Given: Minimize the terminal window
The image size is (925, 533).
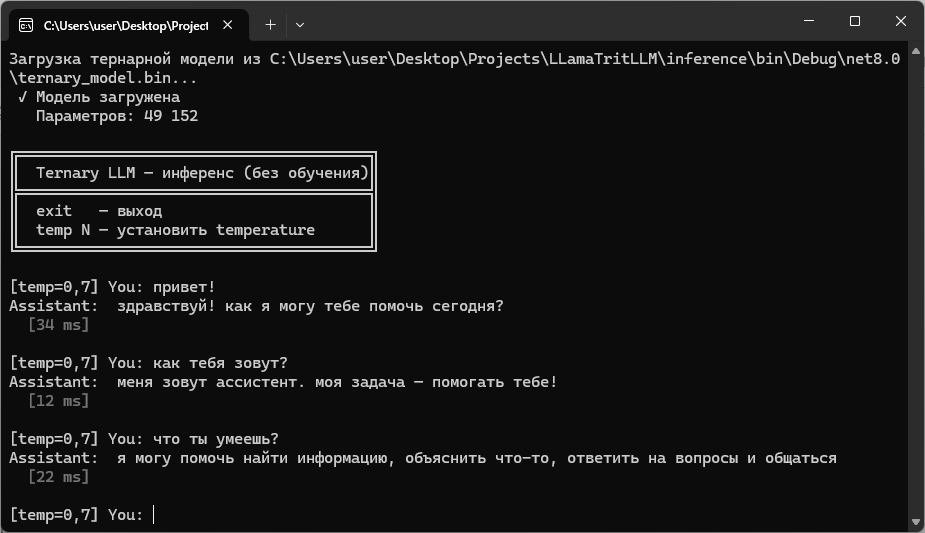Looking at the screenshot, I should point(809,21).
